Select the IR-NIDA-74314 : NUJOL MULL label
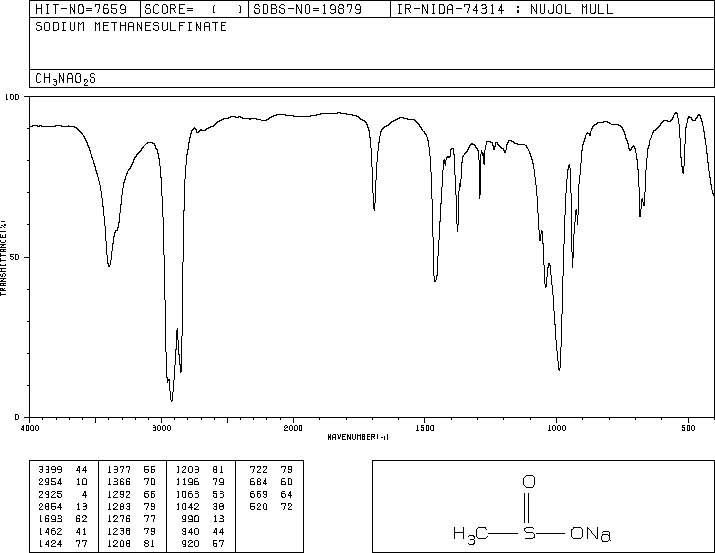715x553 pixels. click(x=505, y=9)
